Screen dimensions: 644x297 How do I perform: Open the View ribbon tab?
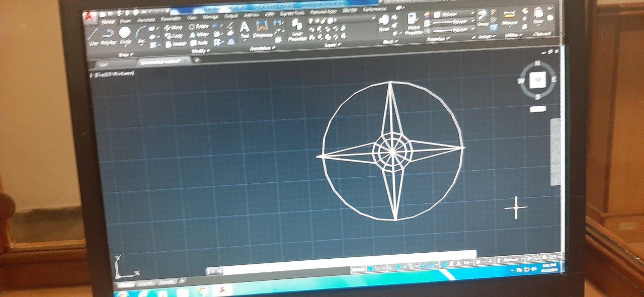coord(192,18)
